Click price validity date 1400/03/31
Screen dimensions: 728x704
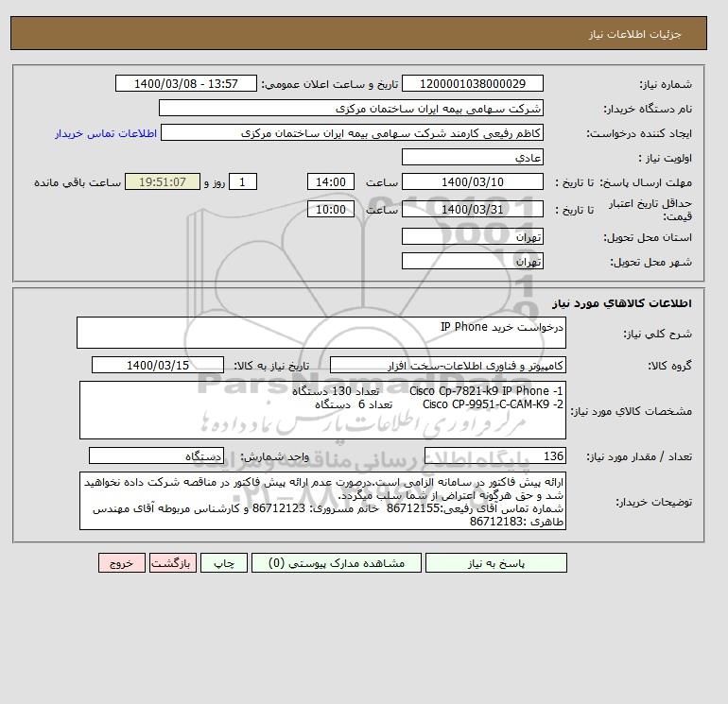click(472, 209)
